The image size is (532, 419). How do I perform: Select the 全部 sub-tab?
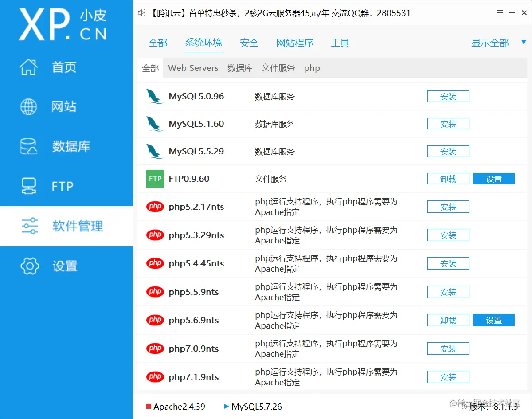pyautogui.click(x=150, y=68)
